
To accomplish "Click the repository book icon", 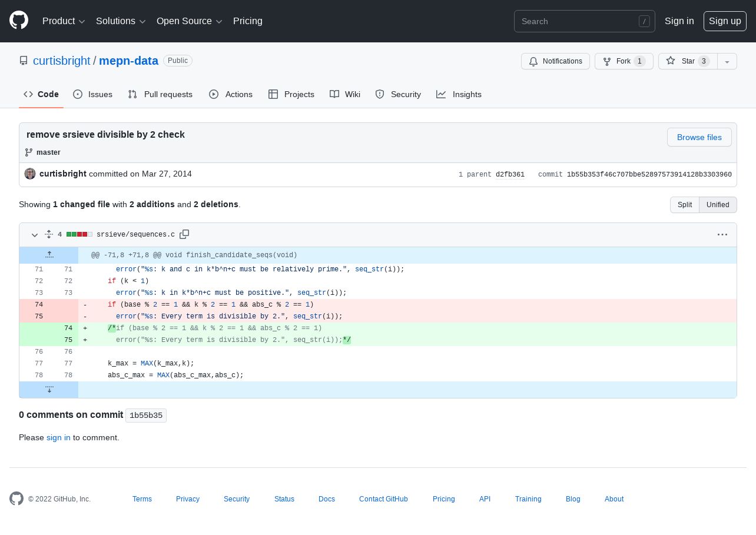I will tap(24, 61).
